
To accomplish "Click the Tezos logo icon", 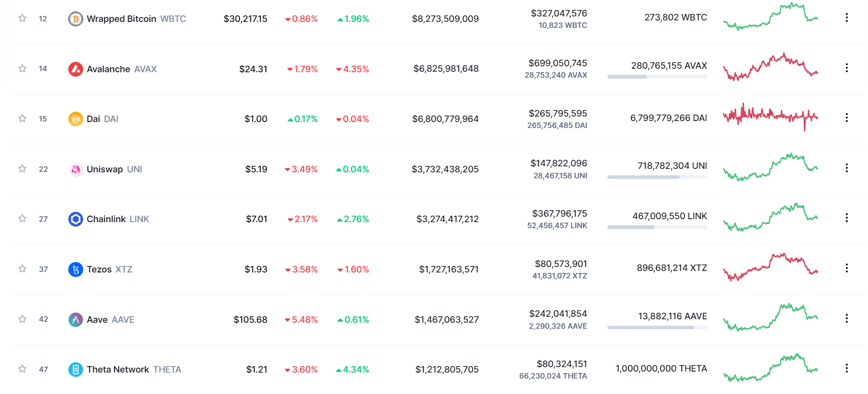I will tap(75, 269).
